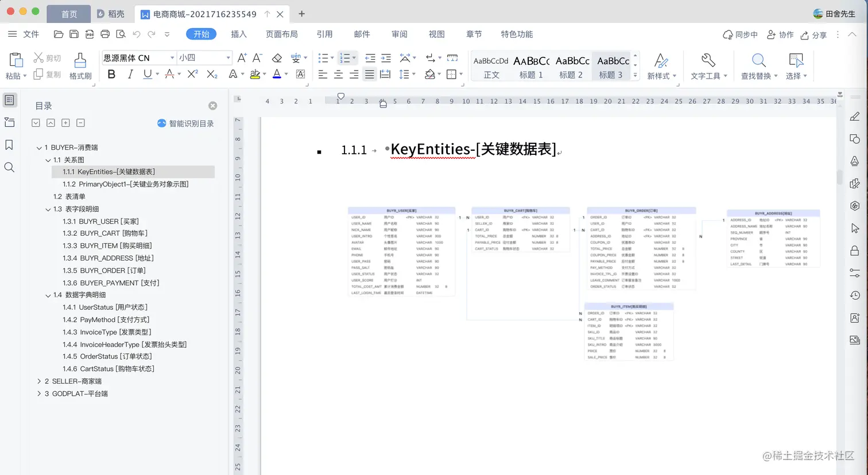Image resolution: width=868 pixels, height=475 pixels.
Task: Click the Bold formatting icon
Action: pyautogui.click(x=112, y=74)
